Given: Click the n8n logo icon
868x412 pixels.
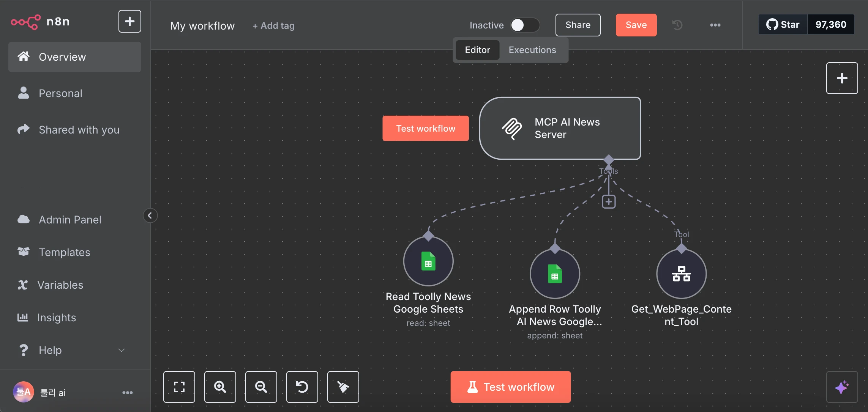Looking at the screenshot, I should [25, 22].
